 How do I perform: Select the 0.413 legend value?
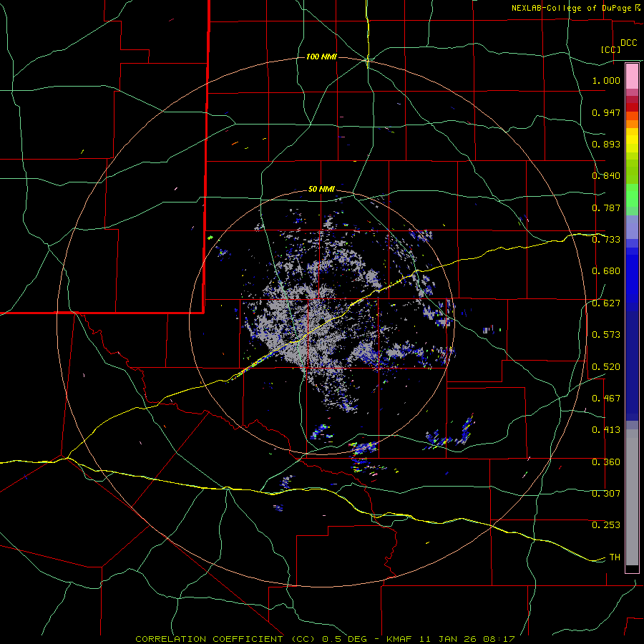click(606, 430)
